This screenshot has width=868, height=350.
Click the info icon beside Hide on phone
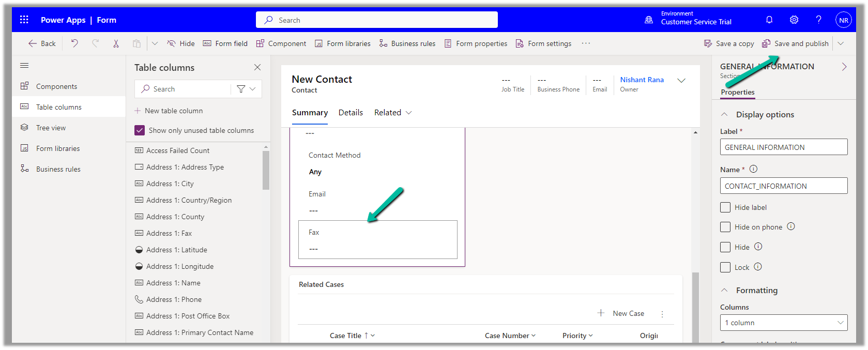coord(791,226)
